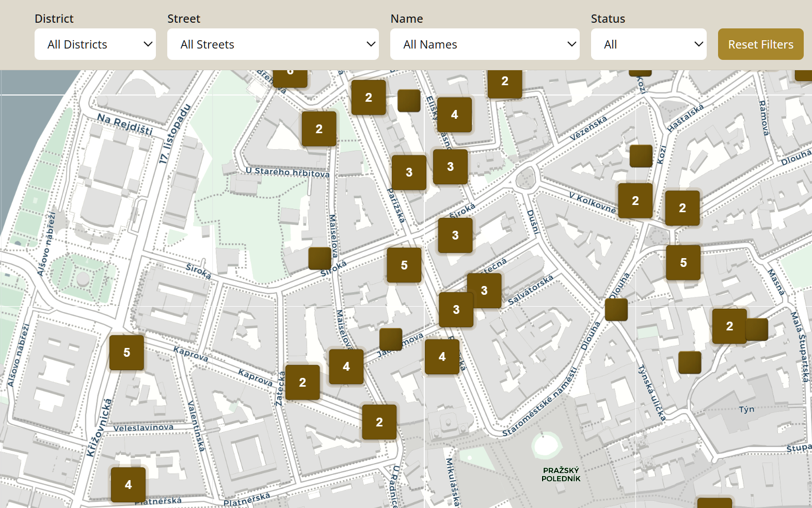The height and width of the screenshot is (508, 812).
Task: Select the unnumbered marker on Široká at Maiselova
Action: coord(320,259)
